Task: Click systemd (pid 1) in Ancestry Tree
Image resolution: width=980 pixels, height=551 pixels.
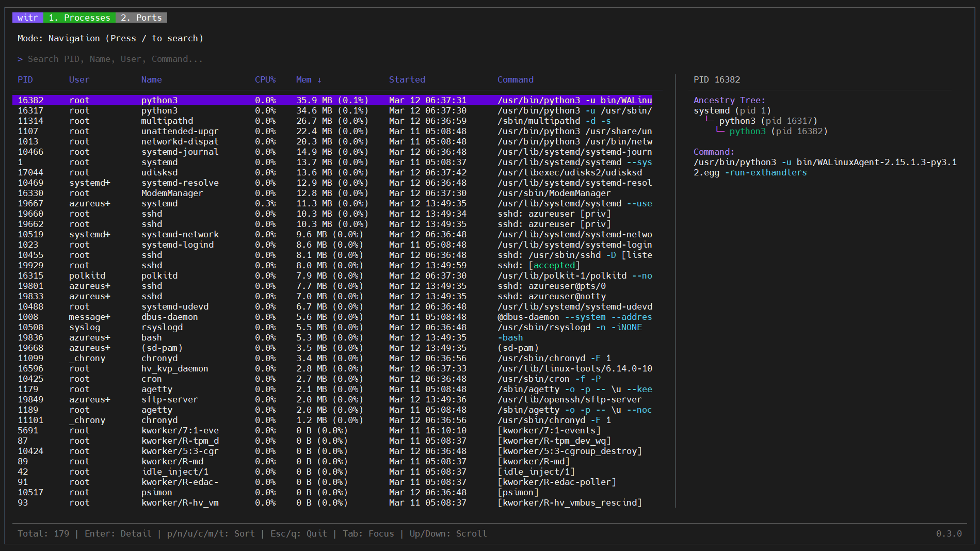Action: pyautogui.click(x=732, y=110)
